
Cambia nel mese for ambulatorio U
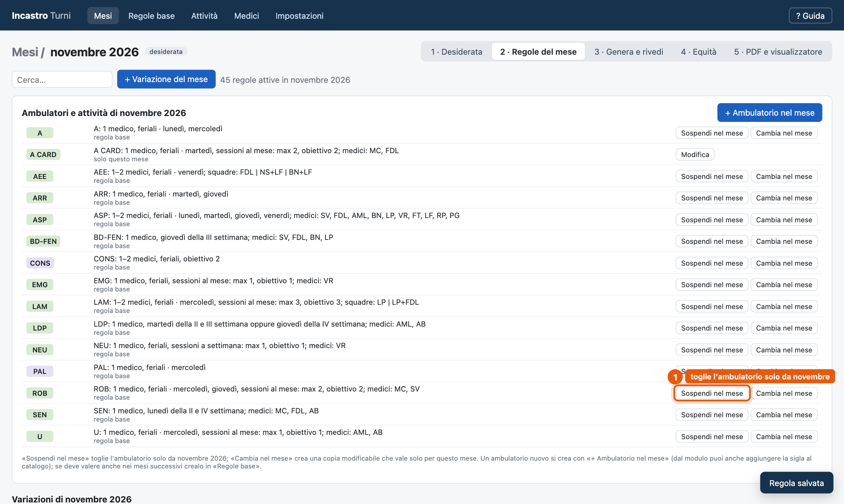784,436
